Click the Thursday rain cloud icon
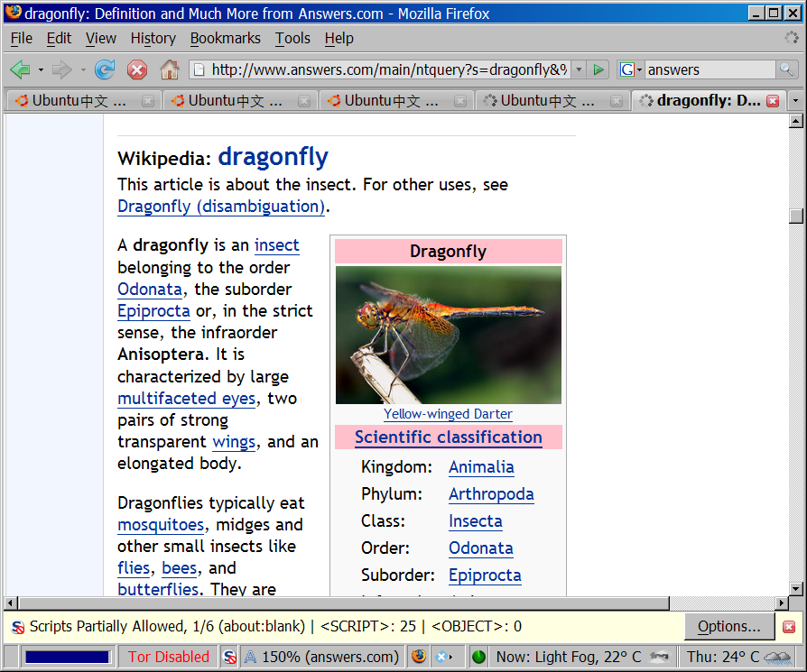This screenshot has height=672, width=807. click(x=777, y=657)
